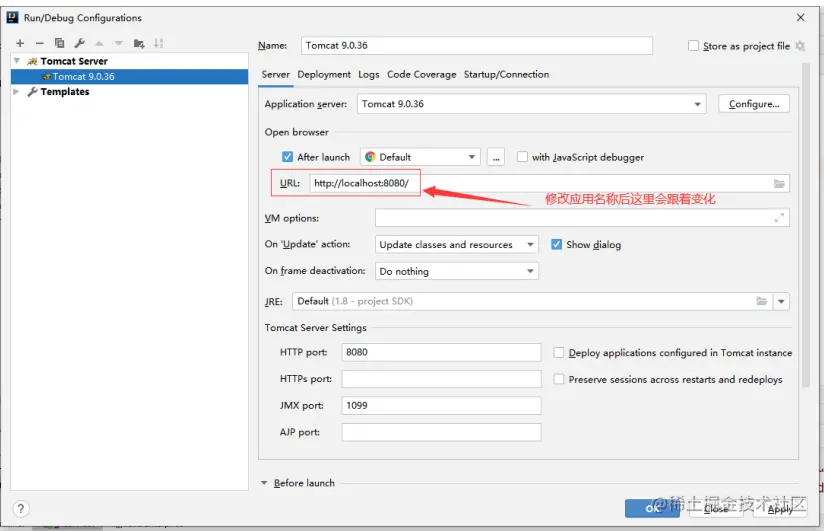
Task: Toggle Show dialog checkbox
Action: click(x=557, y=244)
